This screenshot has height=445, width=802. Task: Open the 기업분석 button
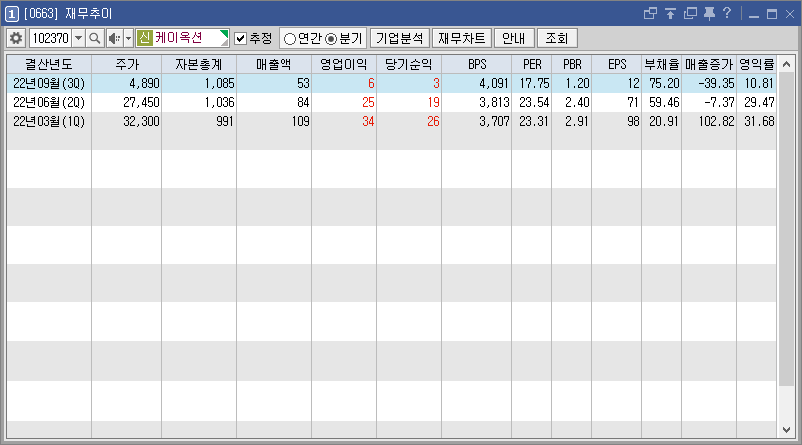click(x=399, y=38)
